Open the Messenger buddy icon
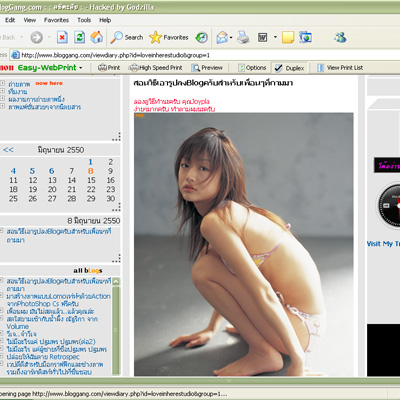 pos(340,37)
